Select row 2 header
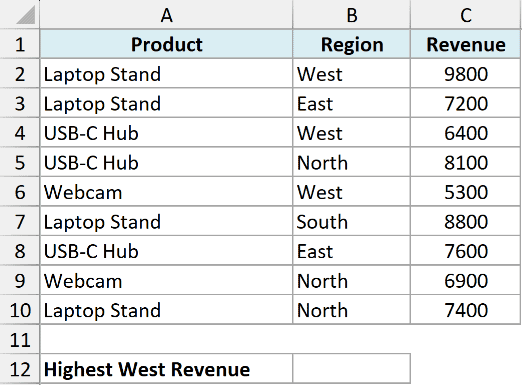The image size is (522, 385). click(x=20, y=74)
